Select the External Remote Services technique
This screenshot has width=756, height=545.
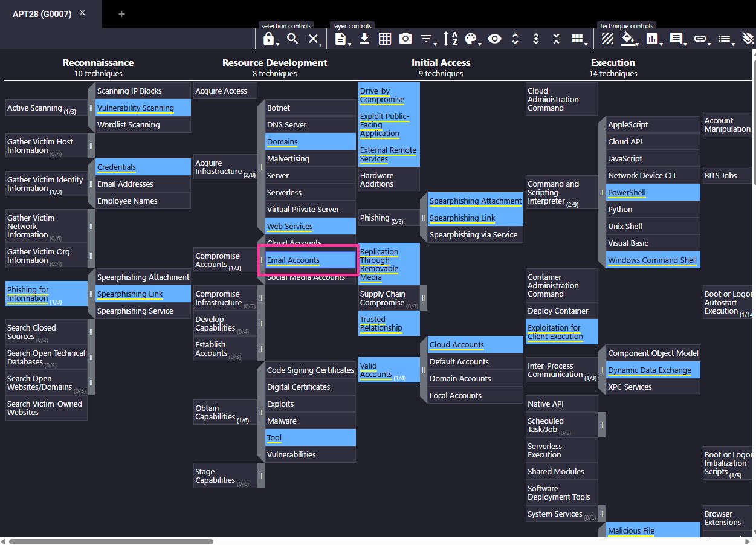coord(389,155)
